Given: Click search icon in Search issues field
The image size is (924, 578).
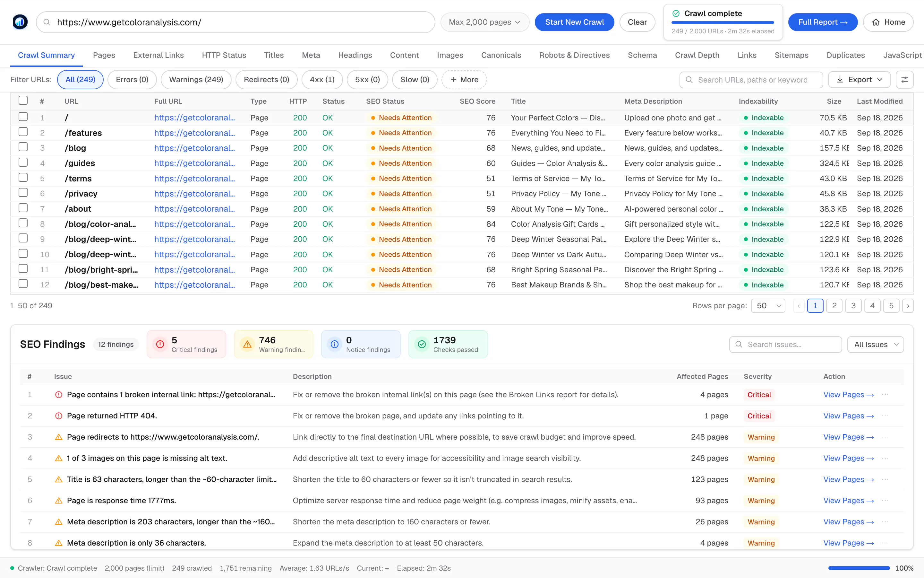Looking at the screenshot, I should [x=739, y=345].
